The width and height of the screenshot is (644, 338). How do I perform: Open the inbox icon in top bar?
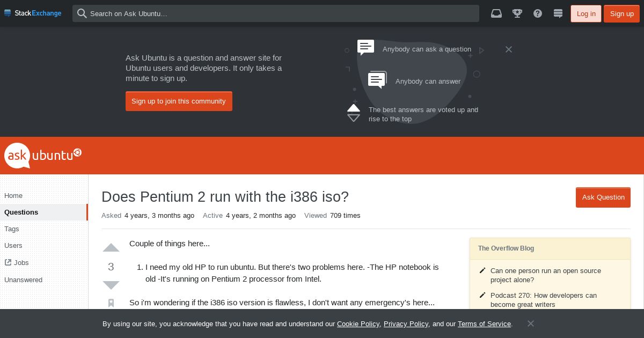click(x=496, y=13)
